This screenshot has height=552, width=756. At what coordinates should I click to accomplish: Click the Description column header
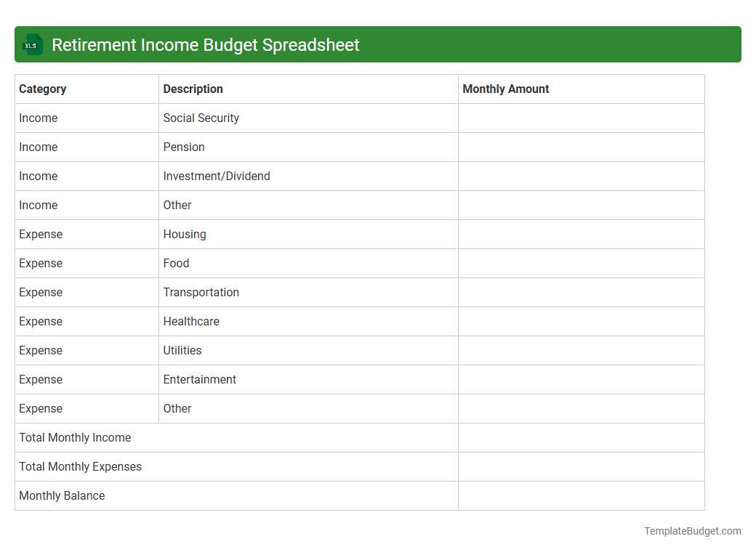pos(193,89)
